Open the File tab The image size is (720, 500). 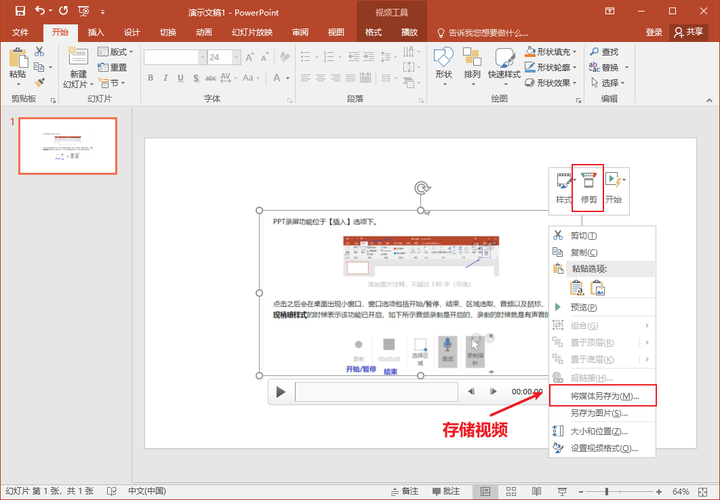click(20, 32)
